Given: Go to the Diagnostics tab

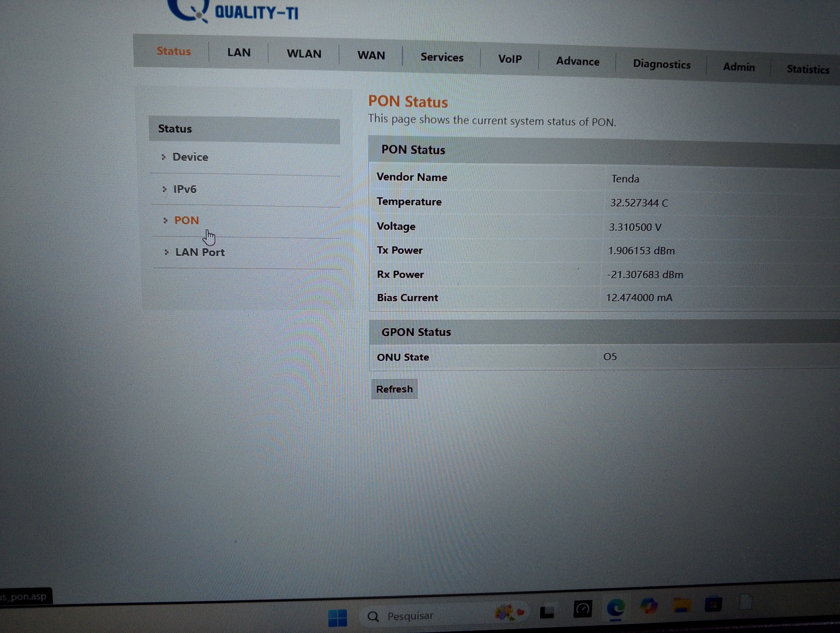Looking at the screenshot, I should click(x=661, y=64).
